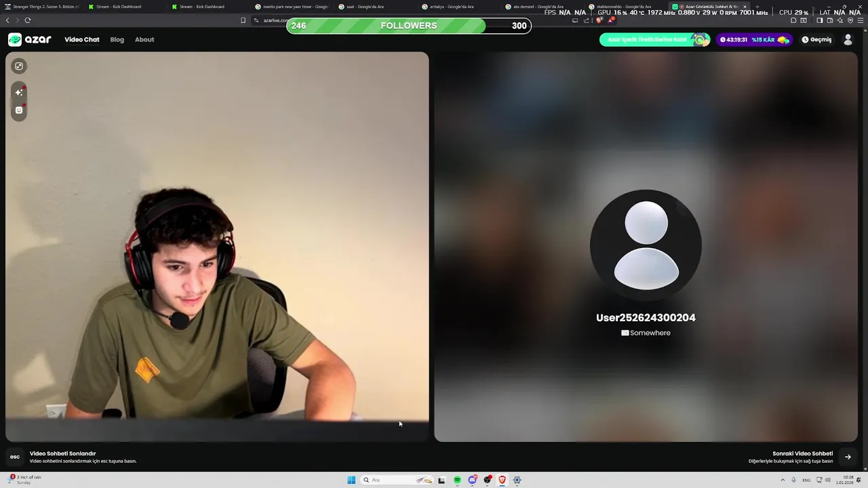The height and width of the screenshot is (488, 868).
Task: Click the taskbar search box 'Ara'
Action: (x=397, y=480)
